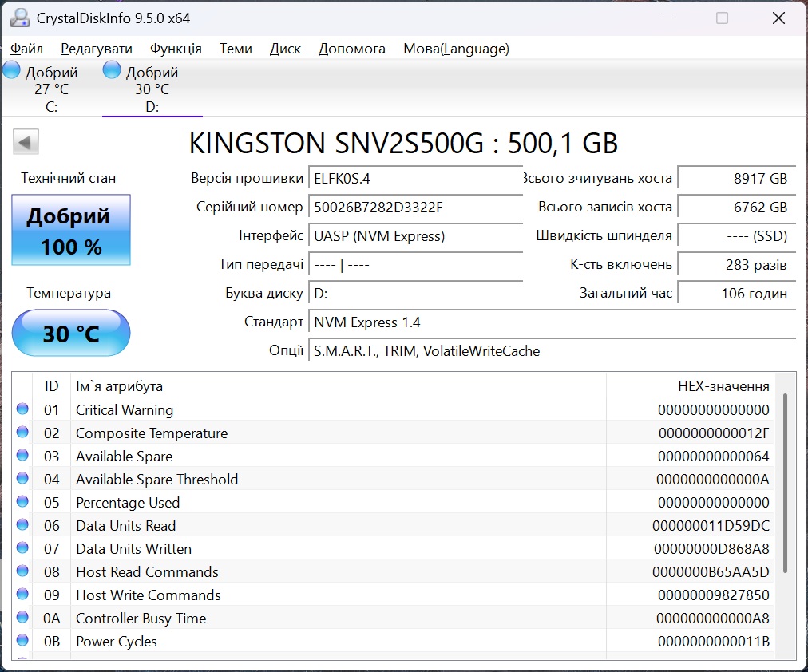Screen dimensions: 808x672
Task: Click the Добрий 100 % health status button
Action: (x=71, y=230)
